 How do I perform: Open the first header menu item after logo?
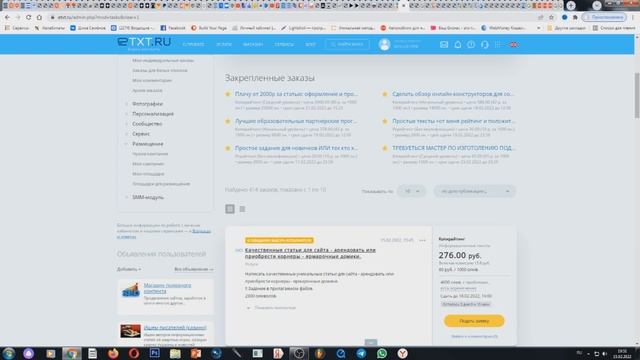point(193,44)
